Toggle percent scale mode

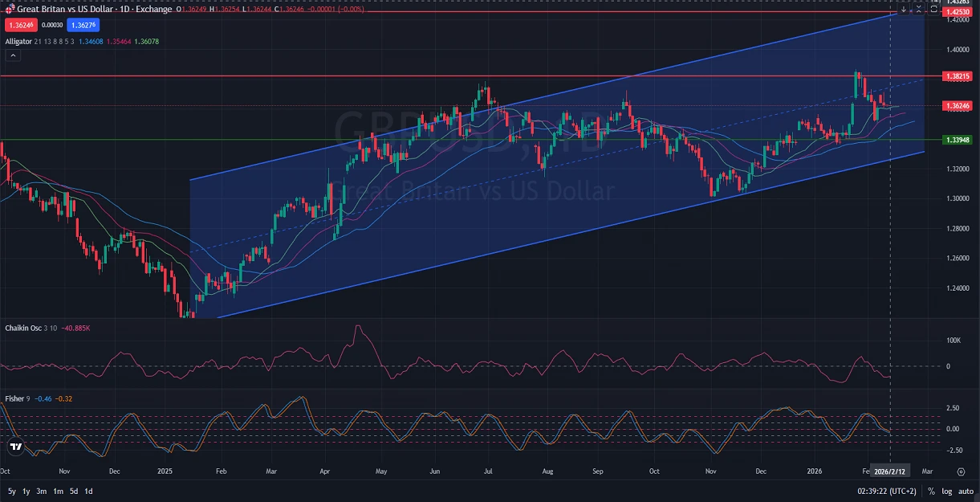pyautogui.click(x=931, y=491)
